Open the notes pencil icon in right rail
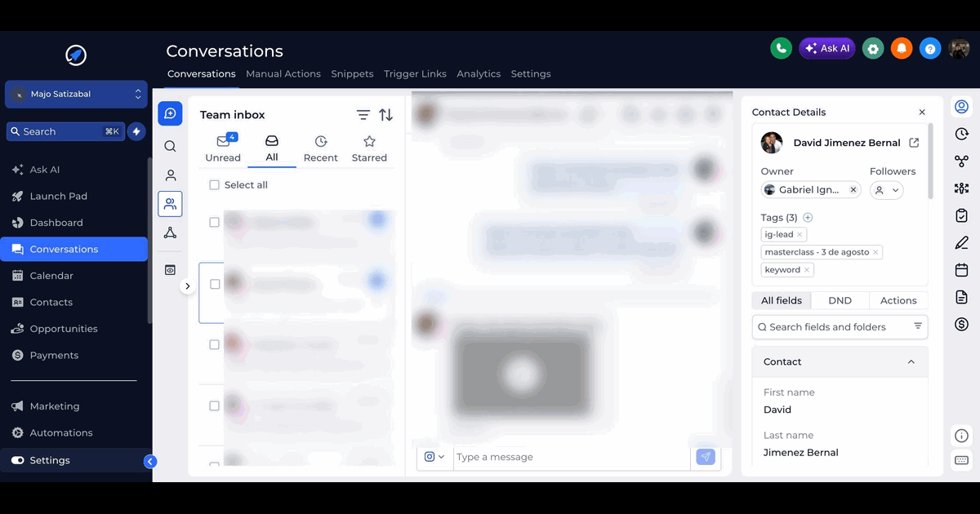 coord(961,243)
